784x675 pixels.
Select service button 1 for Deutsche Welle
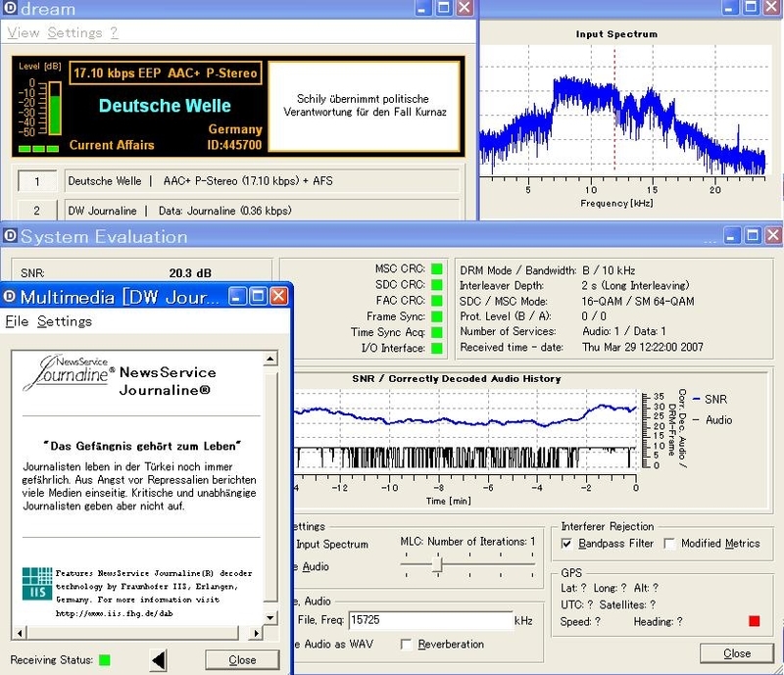point(37,181)
